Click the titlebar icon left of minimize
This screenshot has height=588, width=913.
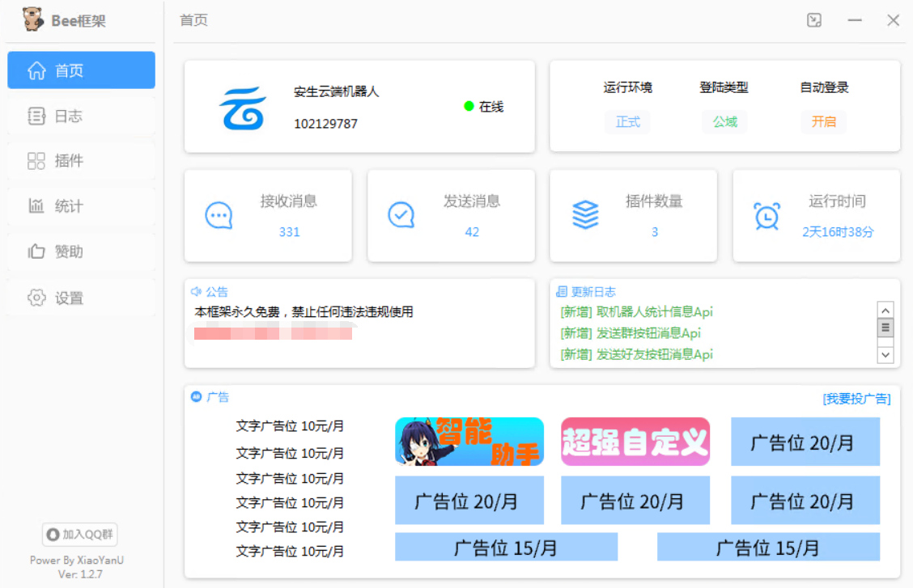coord(813,20)
